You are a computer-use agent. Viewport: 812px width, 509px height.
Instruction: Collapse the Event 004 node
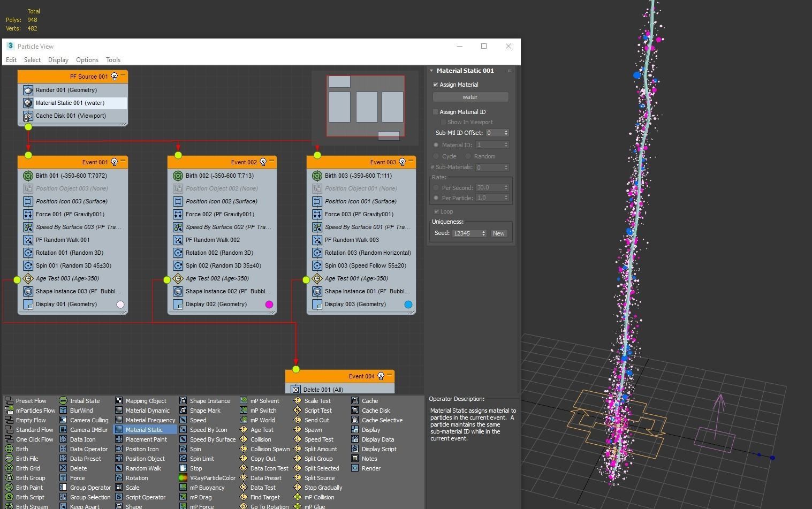pyautogui.click(x=389, y=375)
